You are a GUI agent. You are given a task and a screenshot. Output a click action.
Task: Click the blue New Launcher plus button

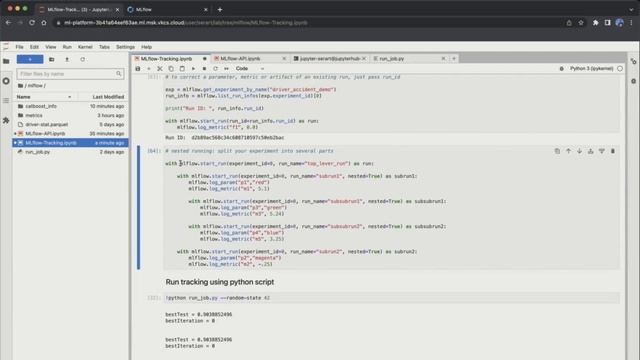[x=30, y=60]
